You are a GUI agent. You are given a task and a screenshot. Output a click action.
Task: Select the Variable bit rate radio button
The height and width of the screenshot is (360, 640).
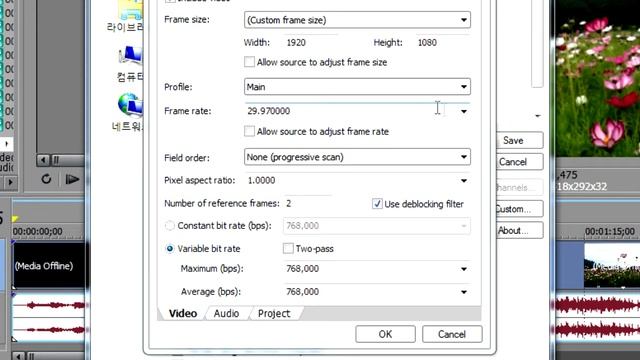(x=170, y=249)
